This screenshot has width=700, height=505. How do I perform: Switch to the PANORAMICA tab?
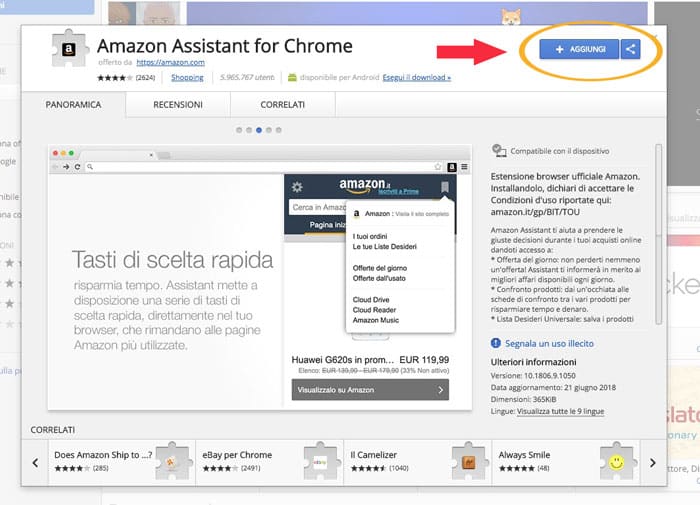73,104
